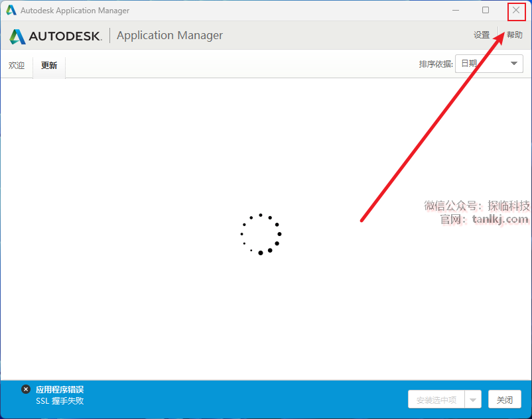Expand the arrow next to 安装选中项
This screenshot has height=419, width=532.
[473, 400]
